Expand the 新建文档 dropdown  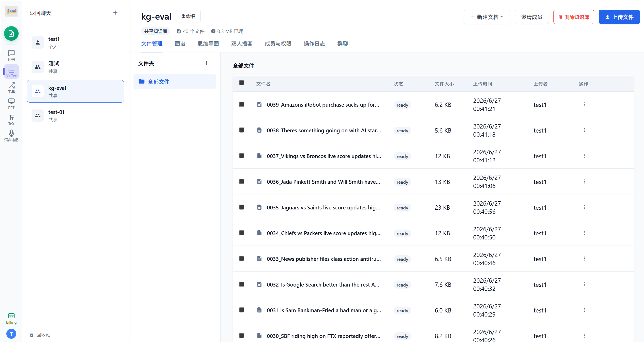click(x=487, y=17)
